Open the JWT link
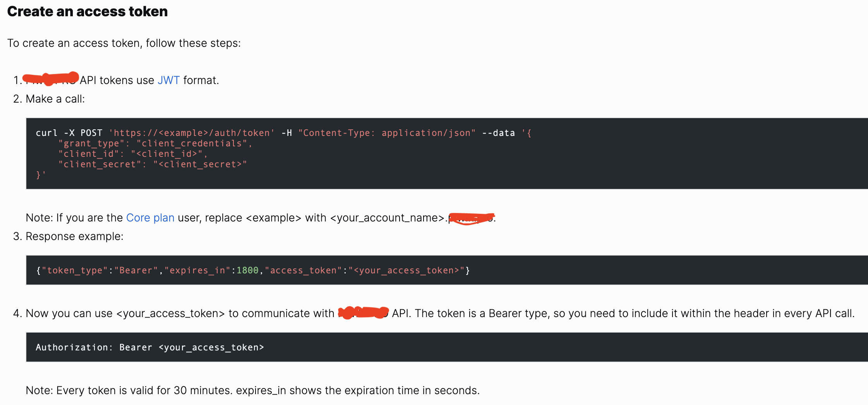Screen dimensions: 868x405 coord(168,80)
